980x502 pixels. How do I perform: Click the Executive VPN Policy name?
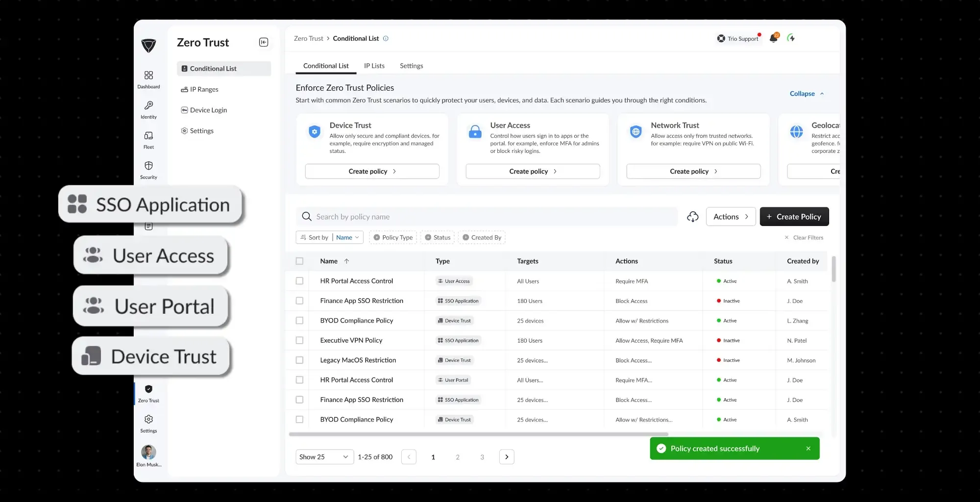[x=351, y=340]
